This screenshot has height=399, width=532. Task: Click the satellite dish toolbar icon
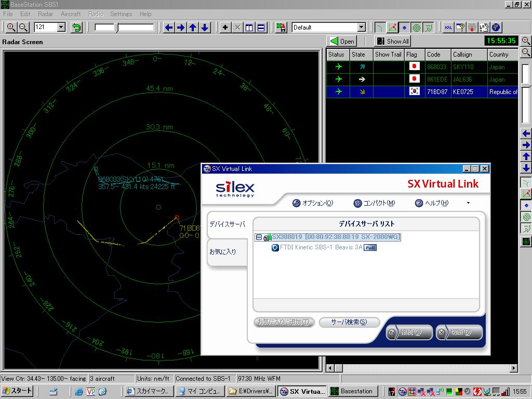point(484,28)
